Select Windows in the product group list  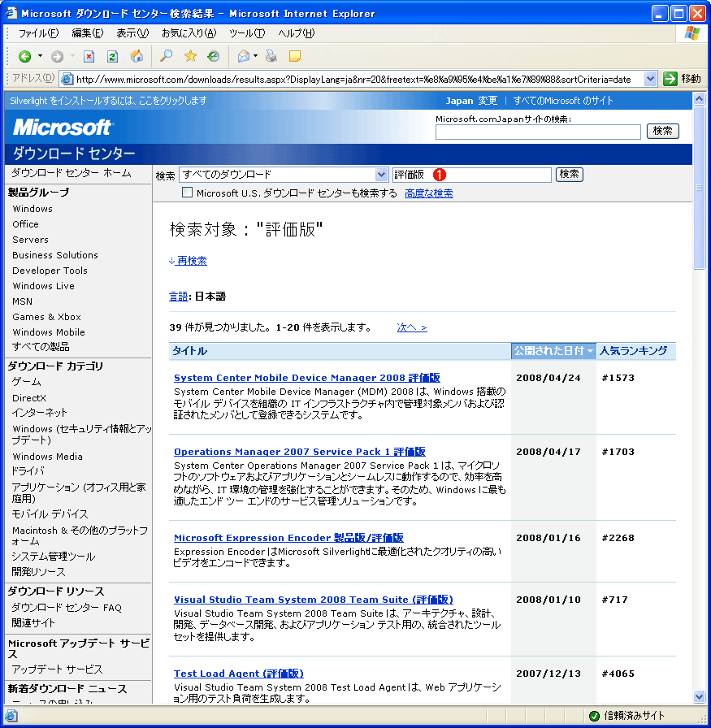33,209
